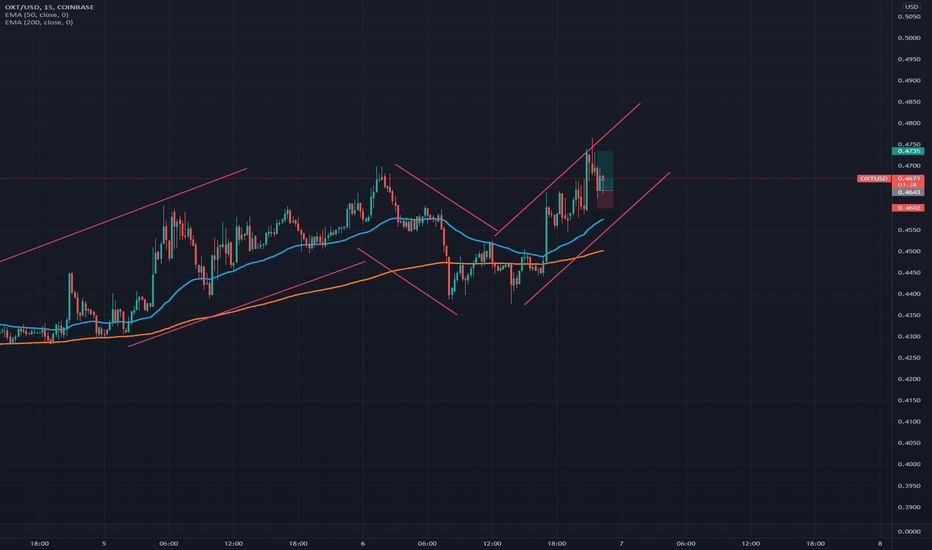Viewport: 932px width, 550px height.
Task: Click the date label 5 on the time axis
Action: [104, 543]
